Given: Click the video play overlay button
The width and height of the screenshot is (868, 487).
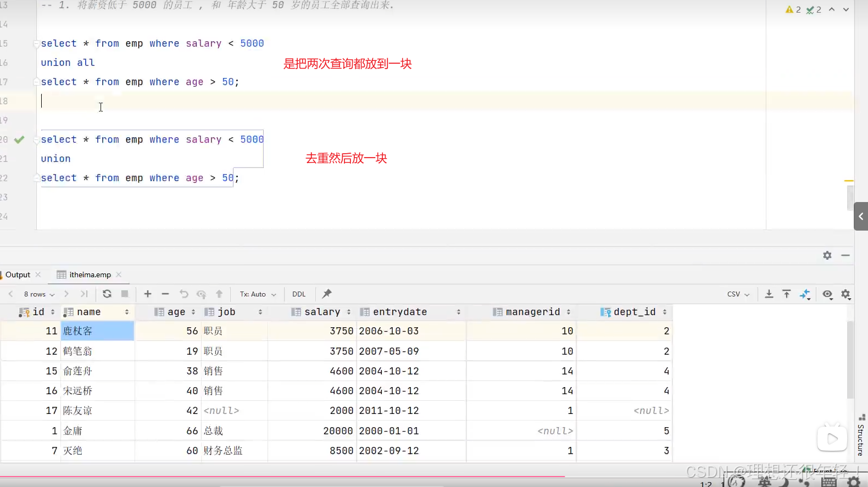Looking at the screenshot, I should (x=832, y=438).
